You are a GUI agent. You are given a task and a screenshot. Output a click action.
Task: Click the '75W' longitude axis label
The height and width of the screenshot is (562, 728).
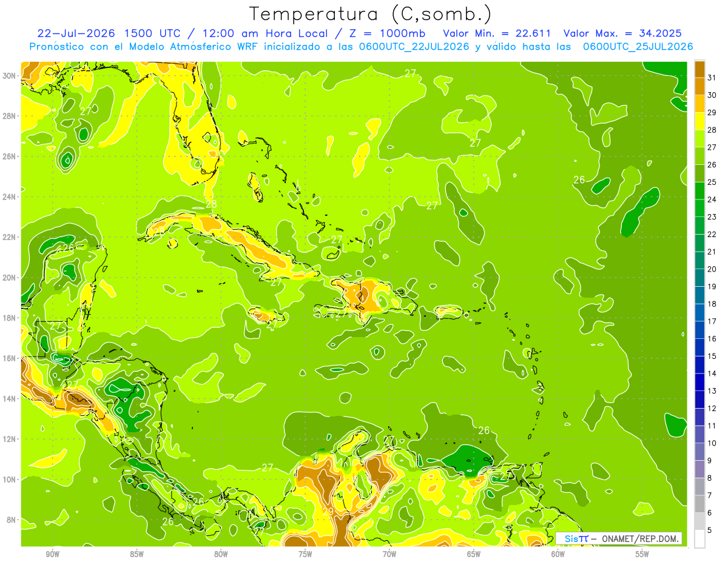pos(305,554)
